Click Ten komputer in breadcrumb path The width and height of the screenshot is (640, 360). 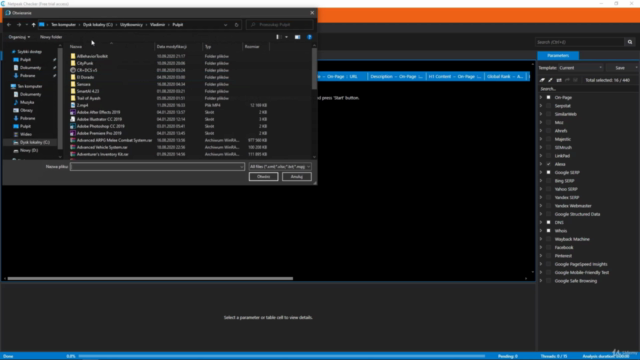[63, 25]
